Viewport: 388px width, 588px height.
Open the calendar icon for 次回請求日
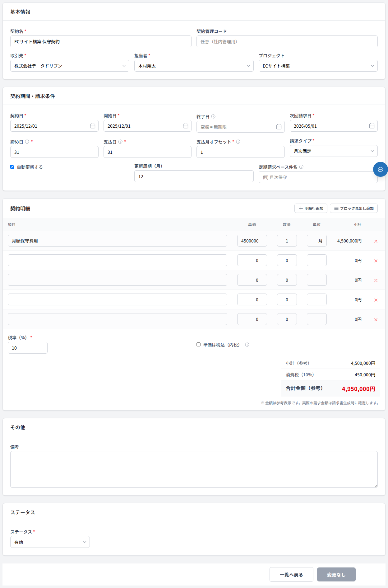point(372,126)
